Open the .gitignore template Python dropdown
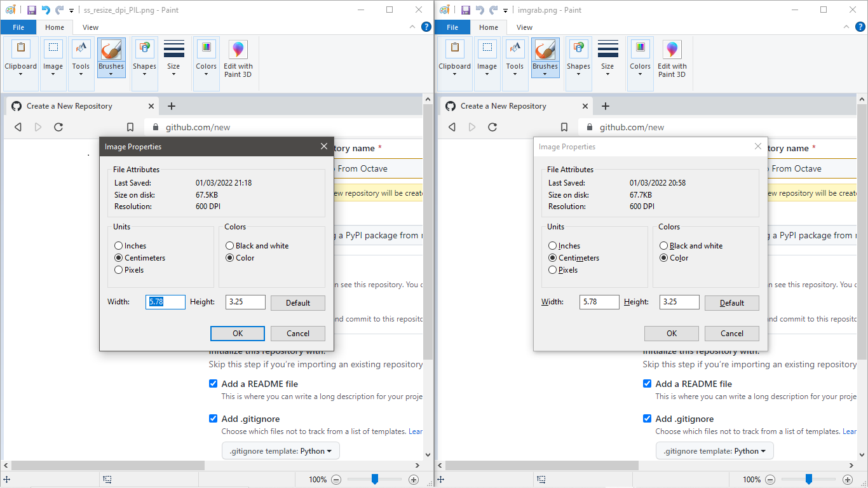Screen dimensions: 868x488 pyautogui.click(x=280, y=451)
